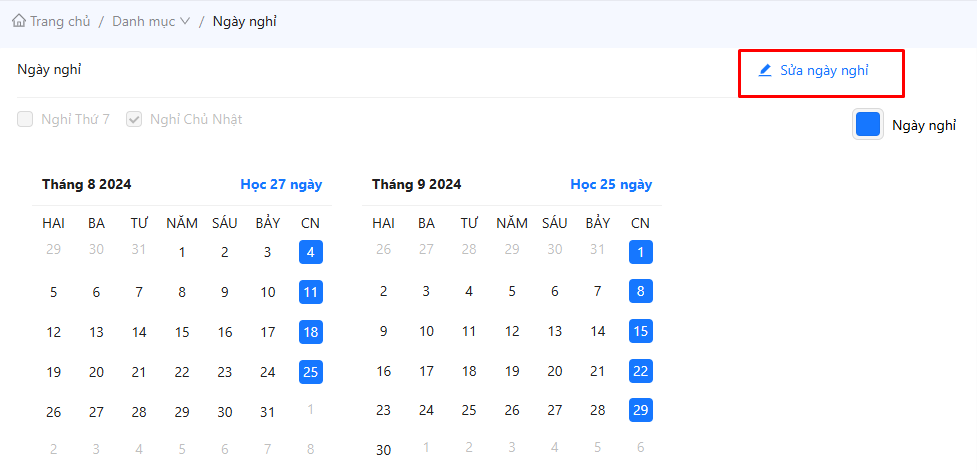
Task: Select Sunday 18 in August calendar
Action: [x=311, y=332]
